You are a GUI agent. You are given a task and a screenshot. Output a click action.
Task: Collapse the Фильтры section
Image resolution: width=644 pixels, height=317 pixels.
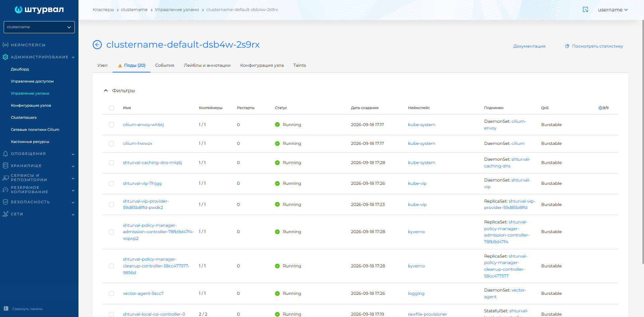[x=119, y=91]
